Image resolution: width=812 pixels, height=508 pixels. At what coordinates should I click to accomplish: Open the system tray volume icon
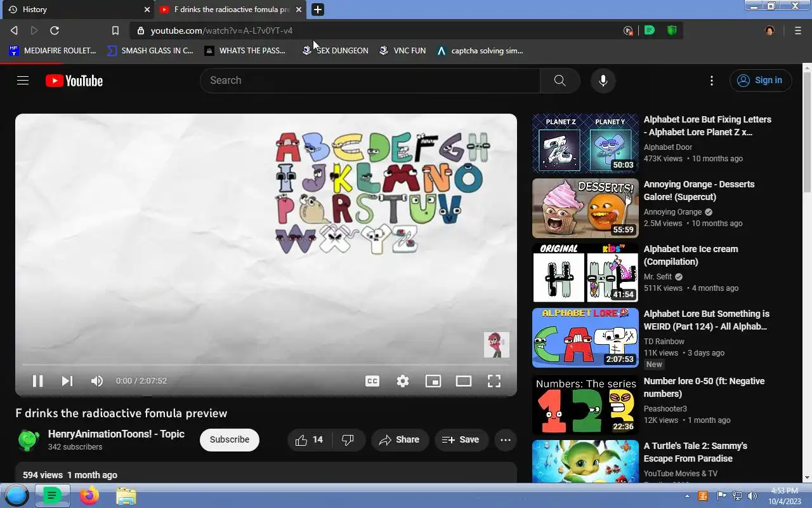pos(752,496)
